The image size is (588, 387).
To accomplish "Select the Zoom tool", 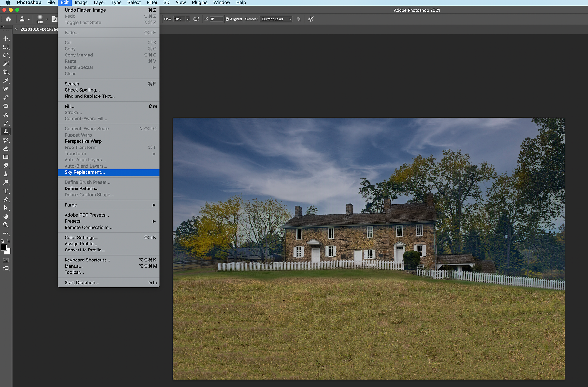I will coord(6,225).
